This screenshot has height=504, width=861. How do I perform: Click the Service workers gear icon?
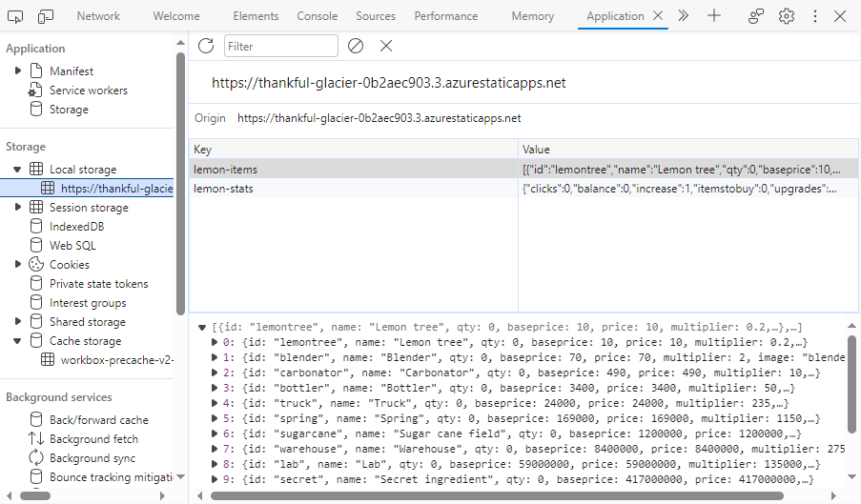tap(35, 90)
